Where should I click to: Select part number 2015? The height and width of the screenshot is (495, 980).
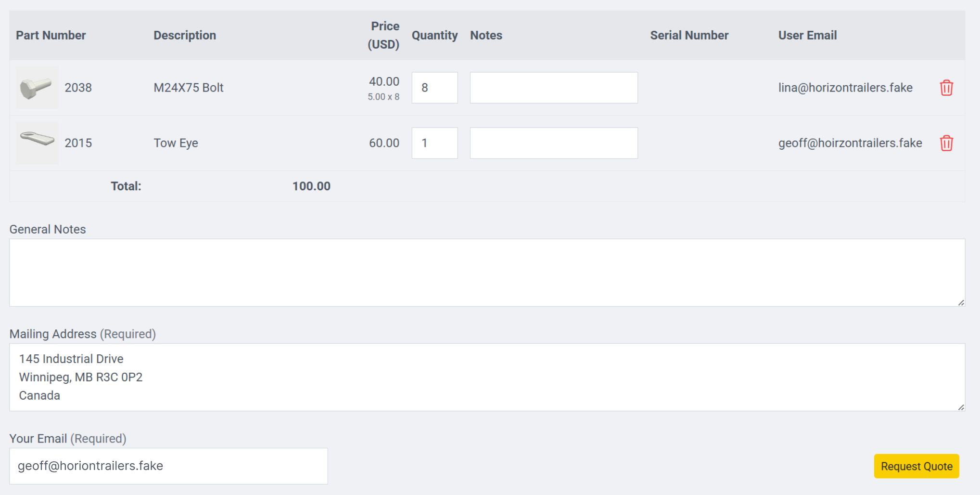[x=78, y=143]
